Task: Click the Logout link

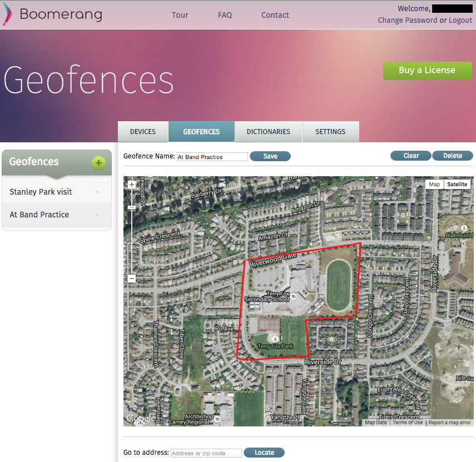Action: point(460,21)
